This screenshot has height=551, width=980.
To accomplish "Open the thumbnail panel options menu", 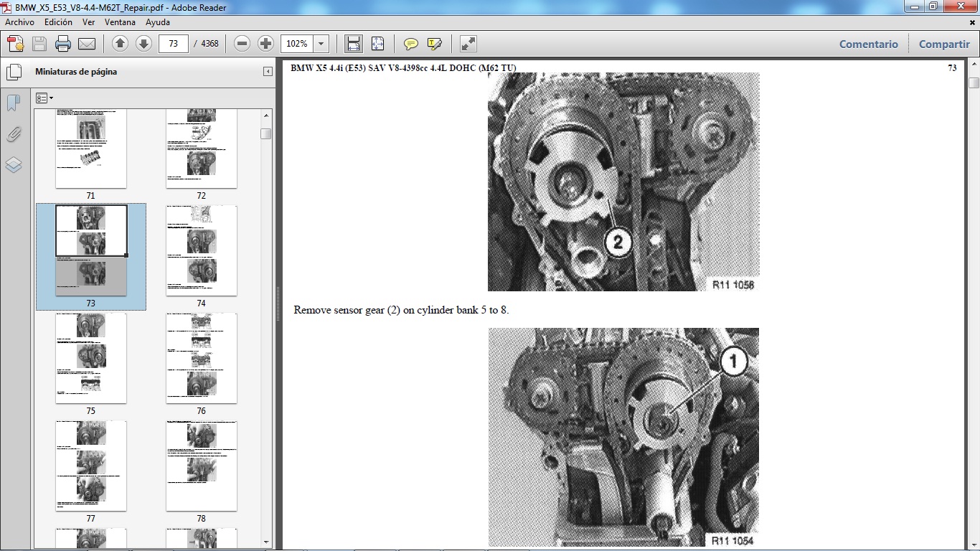I will point(44,98).
